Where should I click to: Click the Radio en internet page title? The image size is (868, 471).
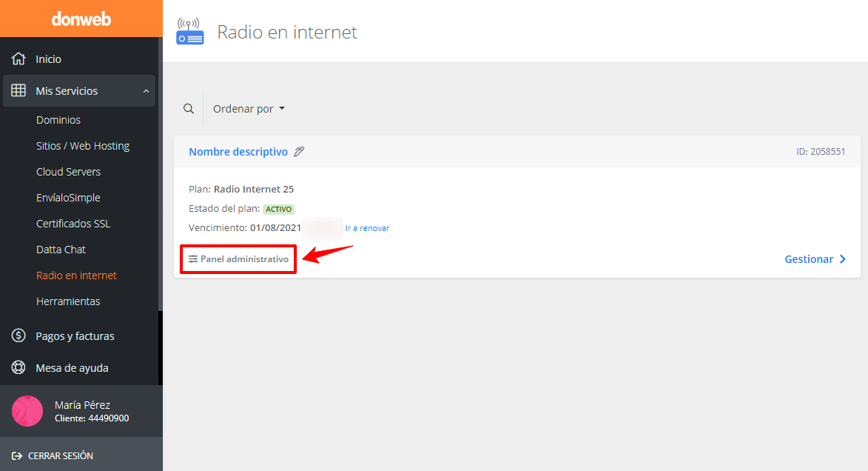pyautogui.click(x=287, y=32)
